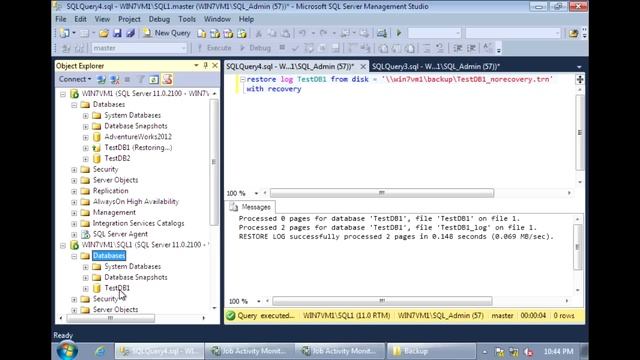The height and width of the screenshot is (360, 640).
Task: Click the green Start play arrow
Action: click(x=399, y=33)
